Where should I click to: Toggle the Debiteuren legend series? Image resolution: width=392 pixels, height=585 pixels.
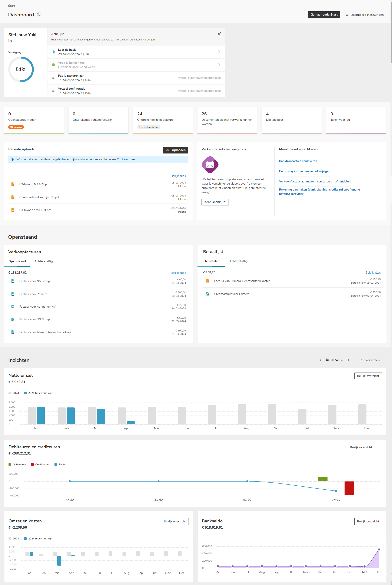(x=17, y=465)
